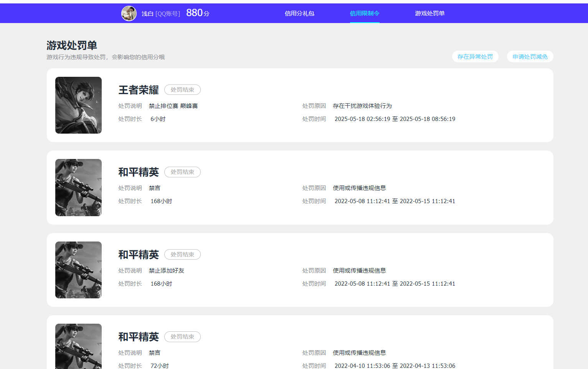Image resolution: width=588 pixels, height=369 pixels.
Task: Click the 处罚结束 badge on bottom 和平精英 entry
Action: [x=182, y=337]
